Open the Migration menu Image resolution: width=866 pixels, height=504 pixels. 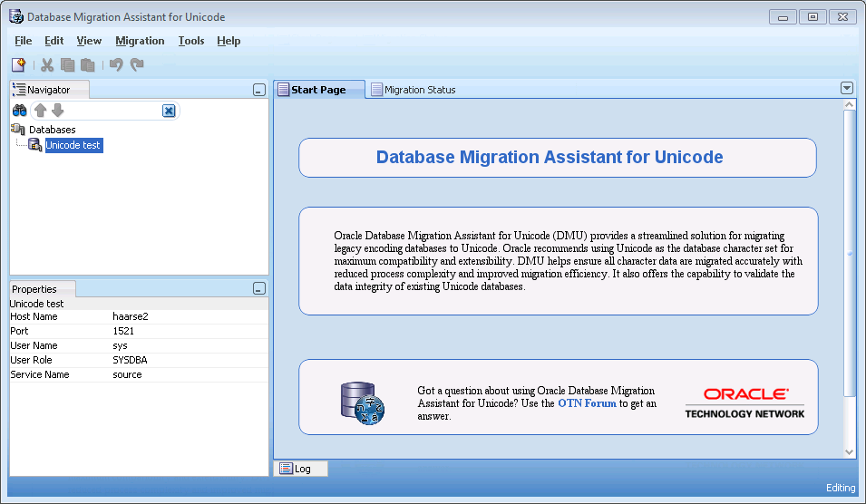click(x=140, y=41)
